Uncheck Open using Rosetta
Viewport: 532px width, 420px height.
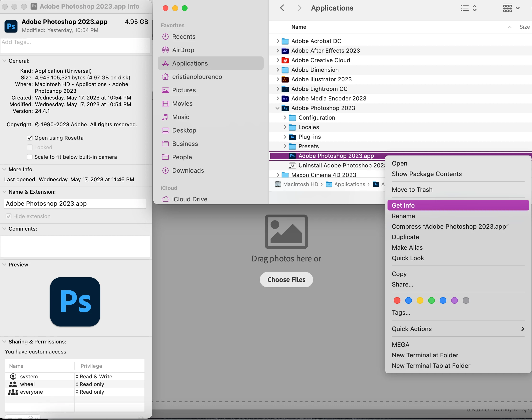(29, 138)
